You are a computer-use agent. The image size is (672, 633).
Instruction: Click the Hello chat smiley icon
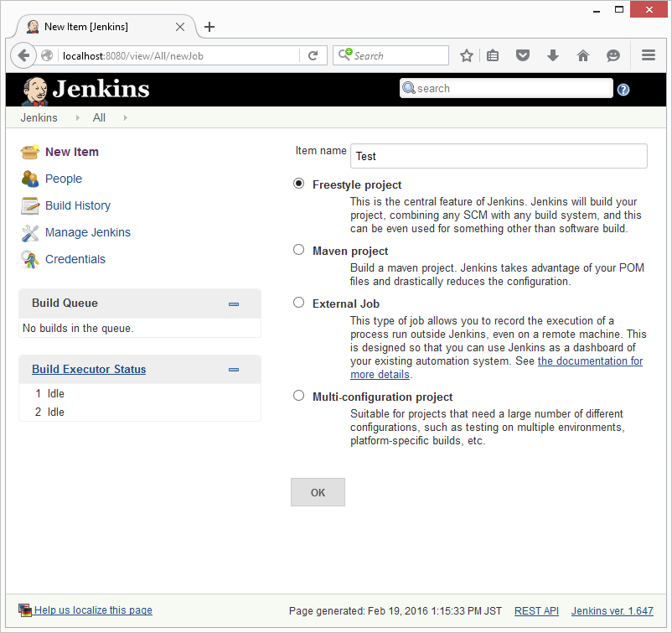click(x=613, y=55)
